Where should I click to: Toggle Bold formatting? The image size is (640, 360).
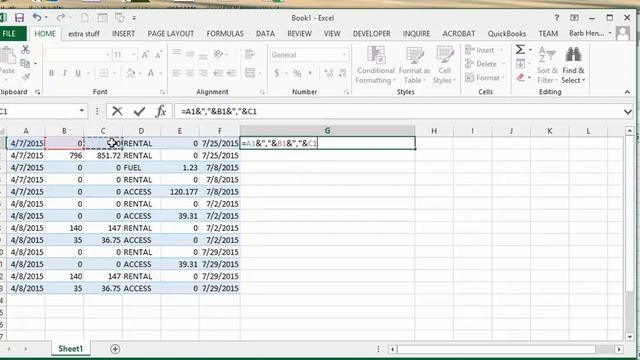pyautogui.click(x=51, y=73)
